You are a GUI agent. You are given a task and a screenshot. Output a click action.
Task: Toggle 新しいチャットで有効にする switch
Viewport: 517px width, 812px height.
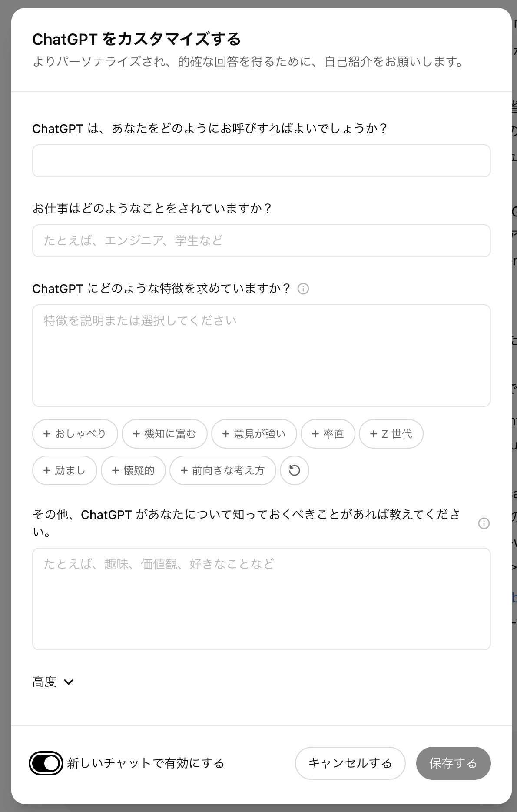46,763
